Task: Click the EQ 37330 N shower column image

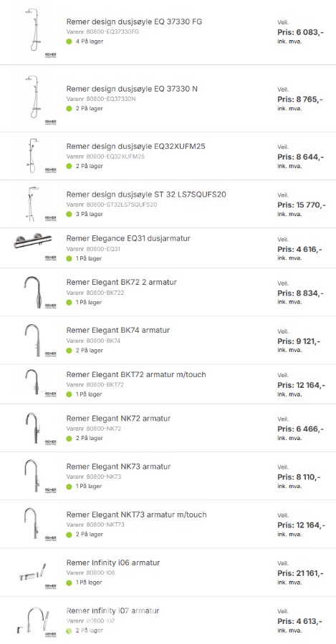Action: coord(37,98)
